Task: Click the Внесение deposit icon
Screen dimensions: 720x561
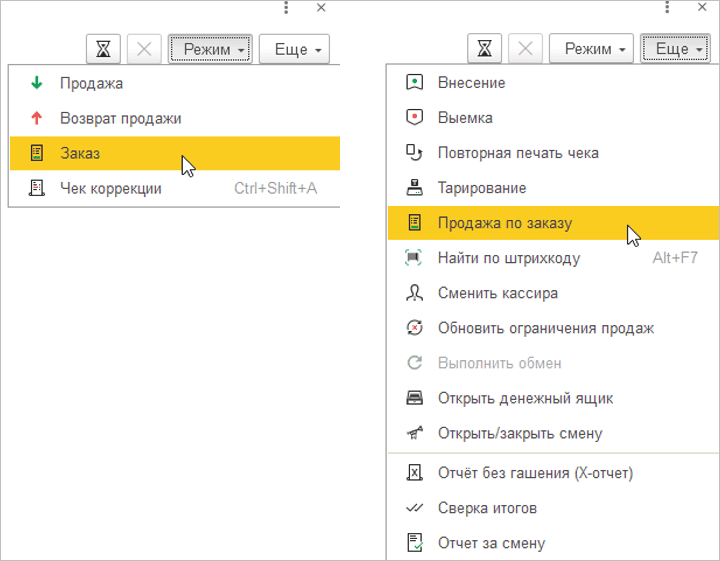Action: 414,83
